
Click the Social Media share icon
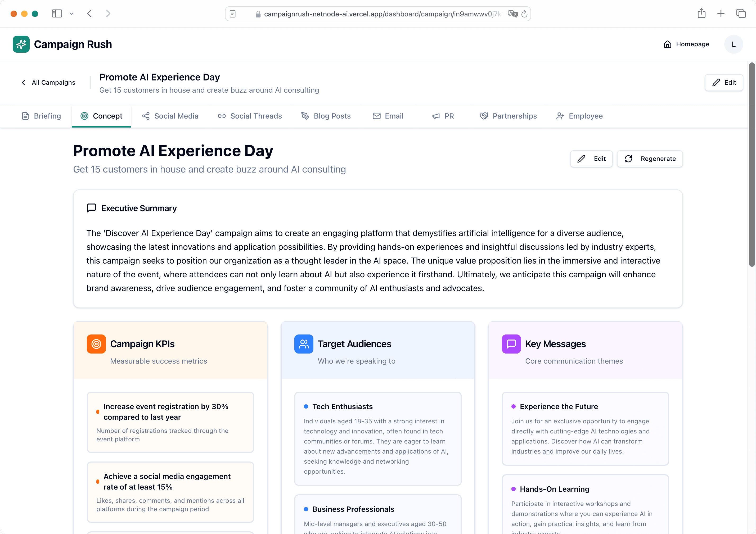pyautogui.click(x=146, y=116)
